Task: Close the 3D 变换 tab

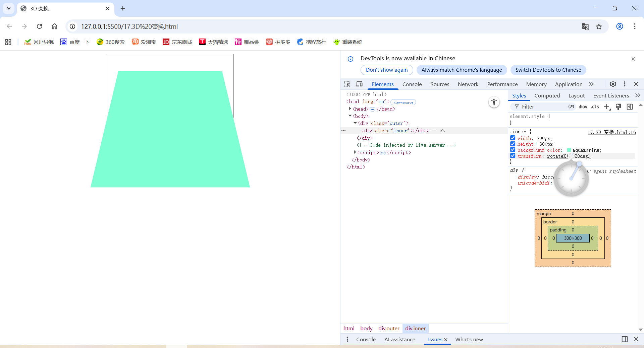Action: [x=107, y=8]
